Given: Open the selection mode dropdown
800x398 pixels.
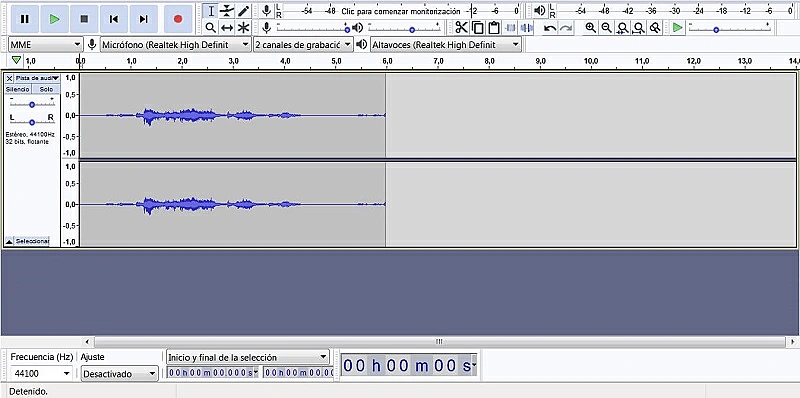Looking at the screenshot, I should tap(248, 357).
